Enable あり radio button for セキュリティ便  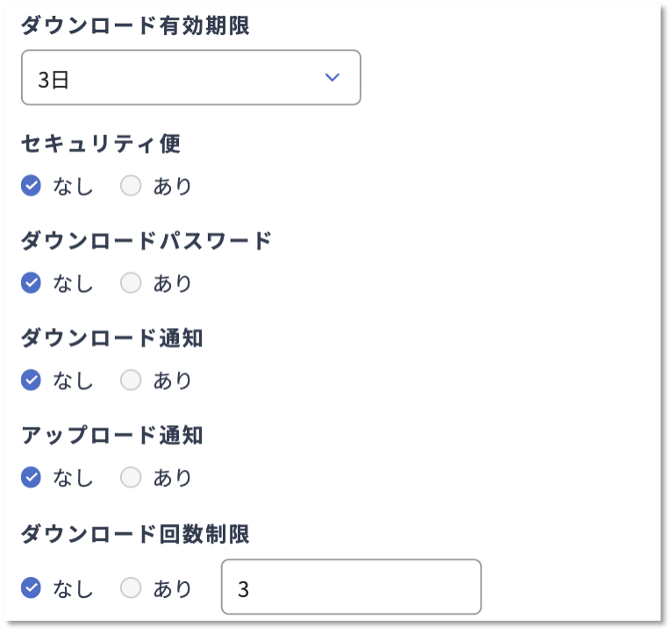[131, 186]
